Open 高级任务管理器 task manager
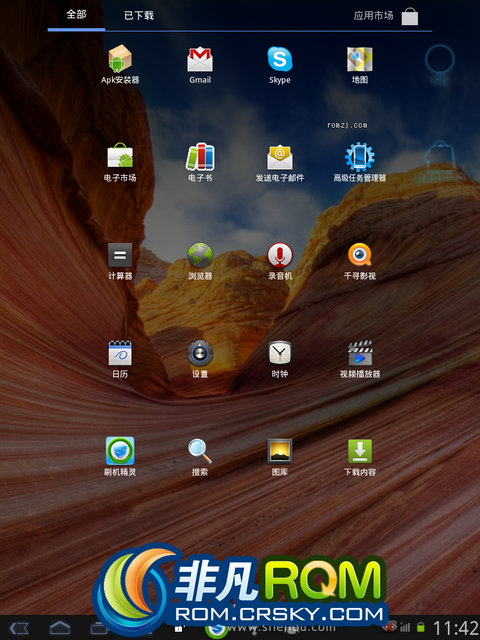Screen dimensions: 480x640 (360, 162)
